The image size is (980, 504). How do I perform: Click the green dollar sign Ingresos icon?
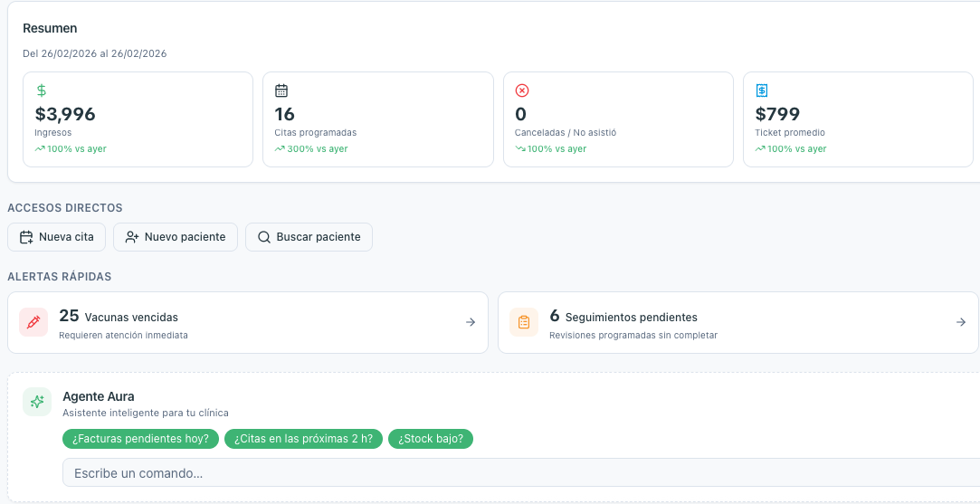(42, 90)
